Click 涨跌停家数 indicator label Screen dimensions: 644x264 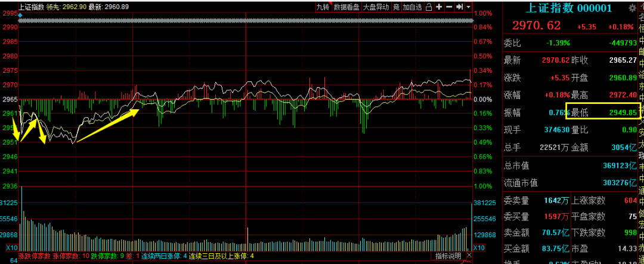[x=35, y=257]
